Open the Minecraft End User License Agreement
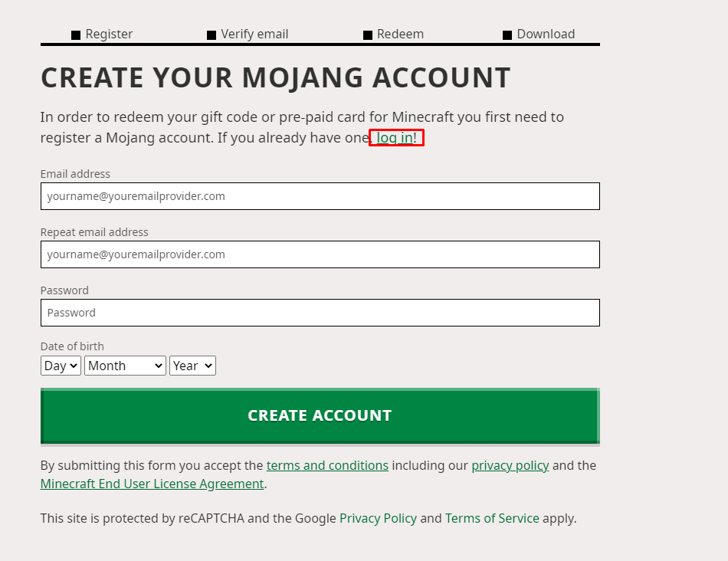728x561 pixels. 152,484
